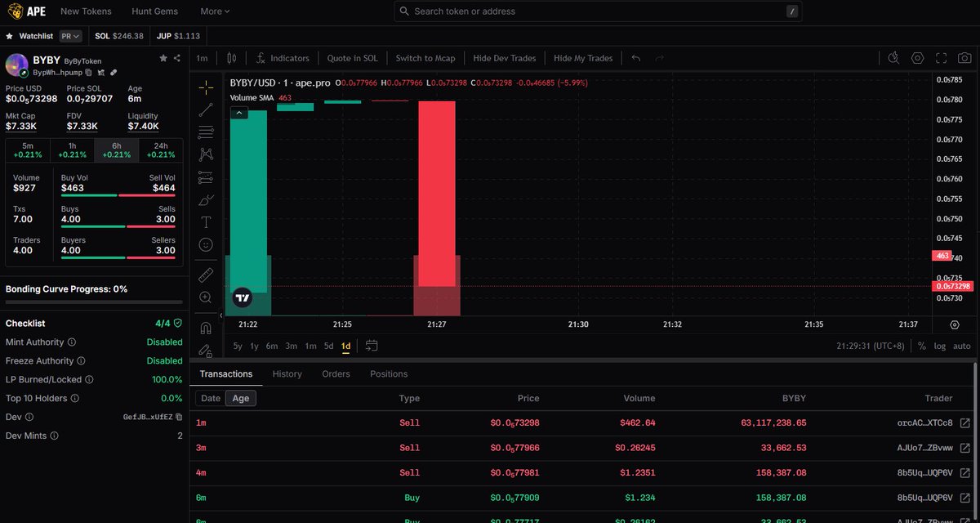Image resolution: width=980 pixels, height=523 pixels.
Task: Toggle the magnet snap mode
Action: pyautogui.click(x=206, y=328)
